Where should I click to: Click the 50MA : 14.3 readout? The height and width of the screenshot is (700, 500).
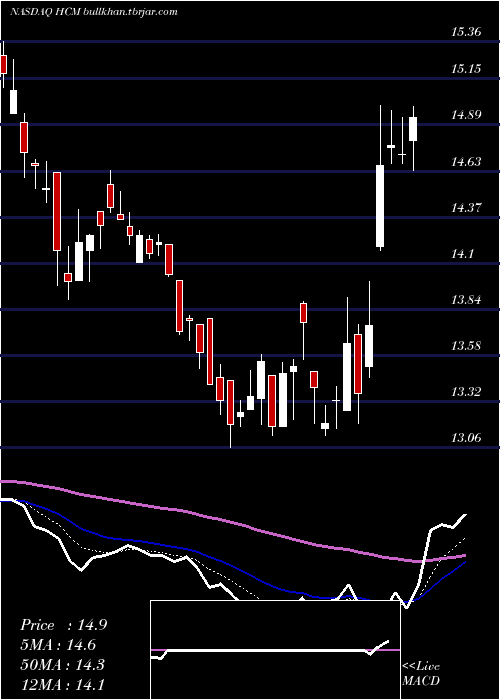(x=62, y=664)
